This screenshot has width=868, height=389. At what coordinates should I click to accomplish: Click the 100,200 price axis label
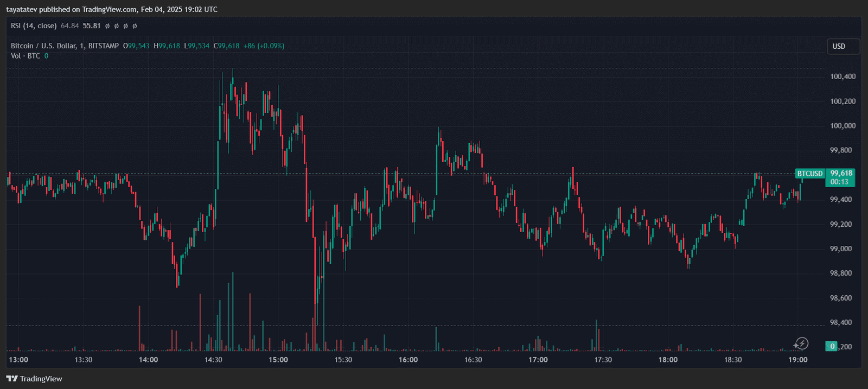click(843, 101)
